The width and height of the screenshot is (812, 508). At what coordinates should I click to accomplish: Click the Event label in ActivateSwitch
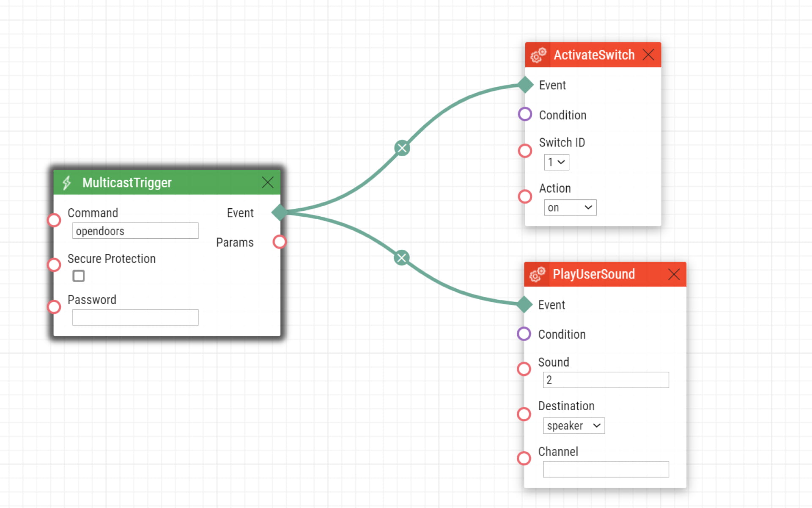(x=552, y=86)
